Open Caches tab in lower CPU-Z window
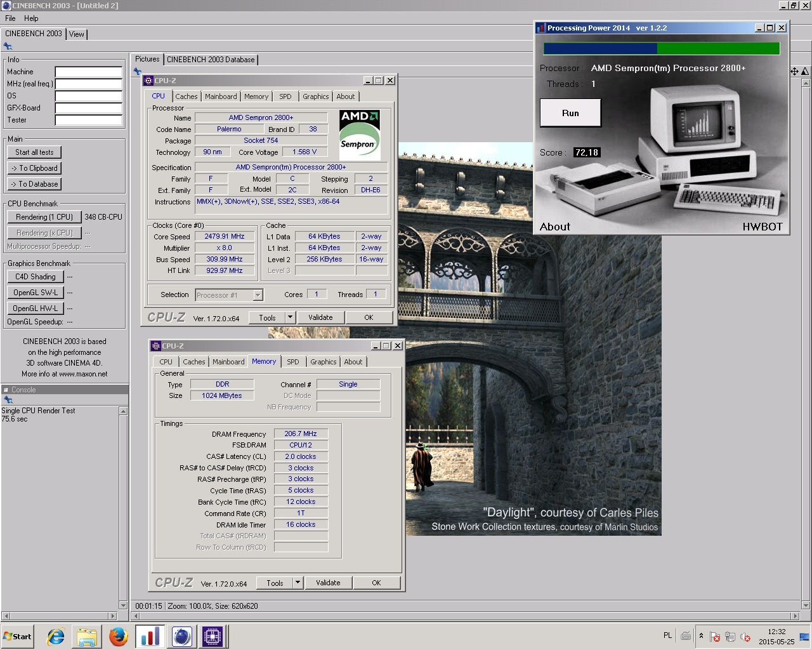The image size is (812, 650). [194, 362]
